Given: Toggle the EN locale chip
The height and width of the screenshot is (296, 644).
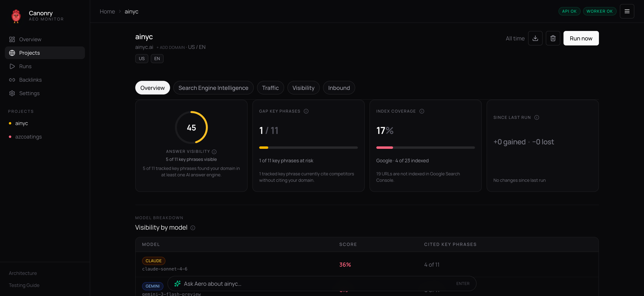Looking at the screenshot, I should click(x=157, y=59).
